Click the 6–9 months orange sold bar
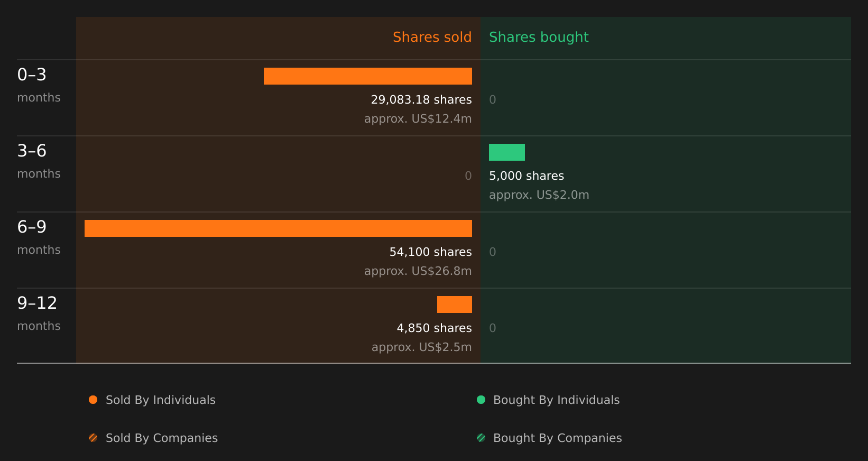Screen dimensions: 868x461 [x=278, y=228]
